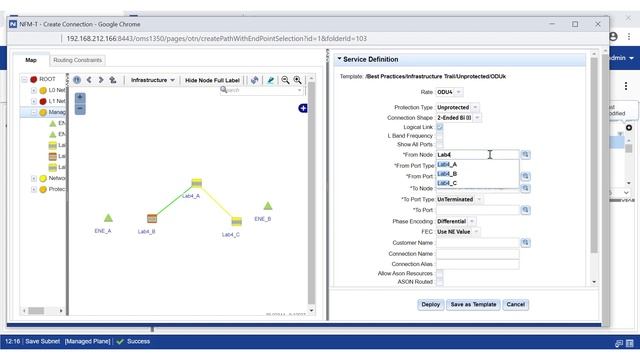
Task: Click the map search input field
Action: click(262, 90)
